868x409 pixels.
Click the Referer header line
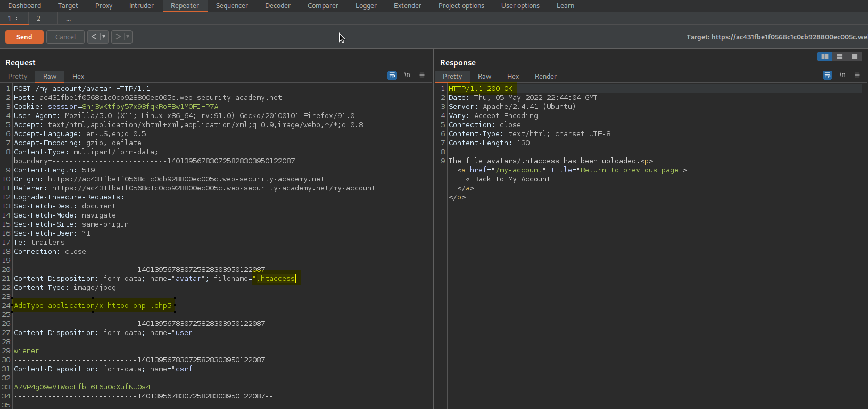pyautogui.click(x=195, y=188)
